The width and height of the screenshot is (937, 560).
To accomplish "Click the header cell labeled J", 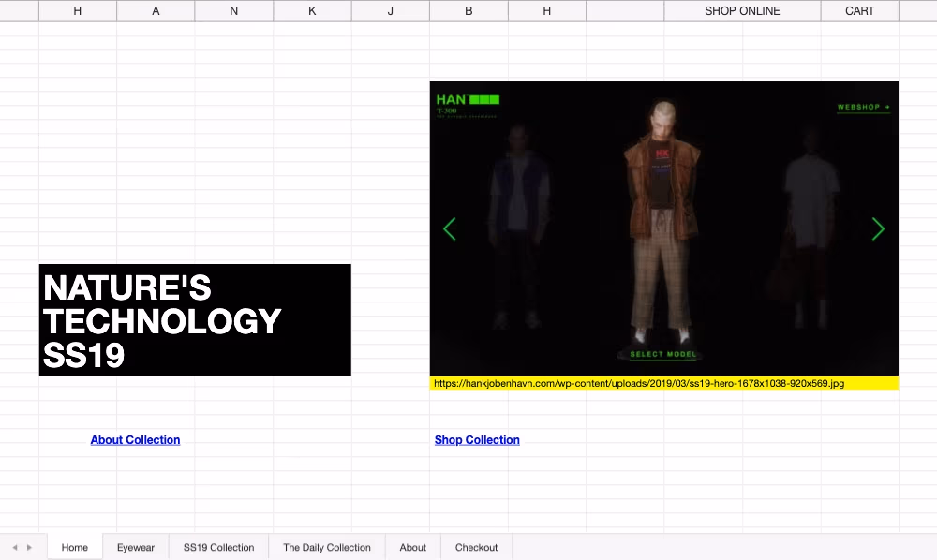I will click(x=390, y=10).
